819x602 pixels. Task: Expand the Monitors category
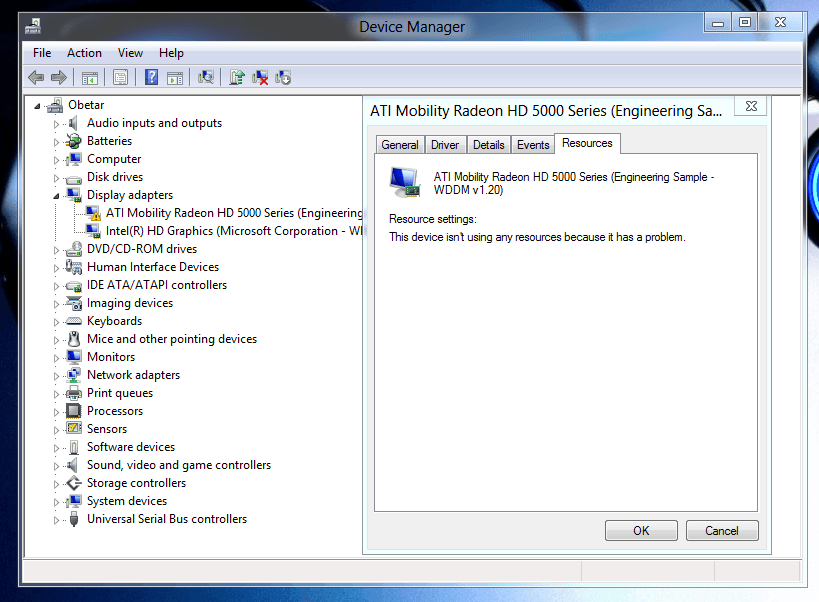pos(56,358)
